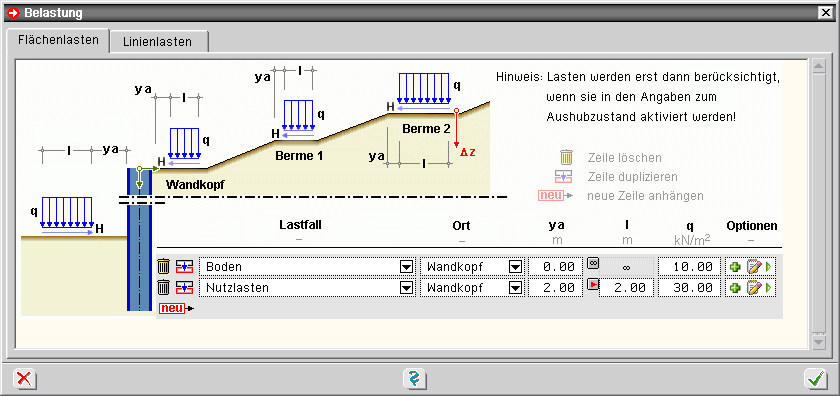Click the help question mark icon
840x396 pixels.
(415, 379)
